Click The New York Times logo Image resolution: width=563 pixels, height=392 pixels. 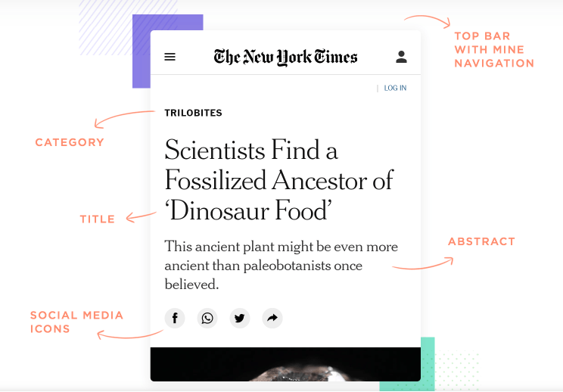point(285,57)
